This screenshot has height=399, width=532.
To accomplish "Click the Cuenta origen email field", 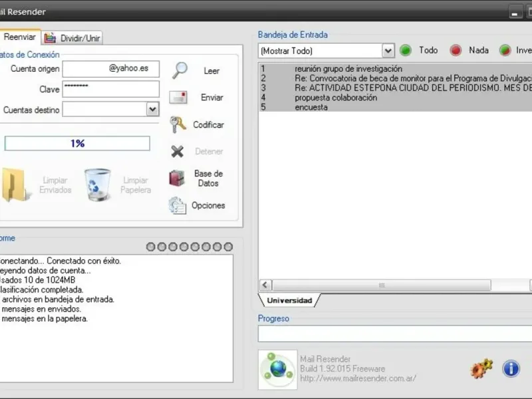I will click(x=111, y=69).
